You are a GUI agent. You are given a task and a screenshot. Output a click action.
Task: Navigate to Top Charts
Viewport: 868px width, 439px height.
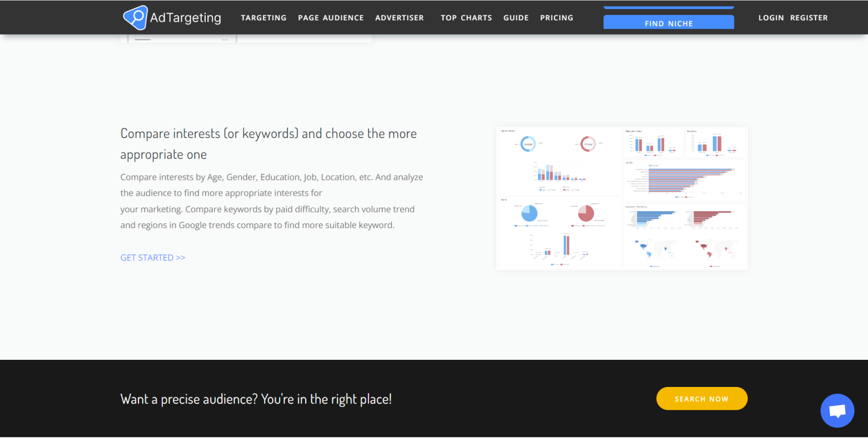pos(466,18)
